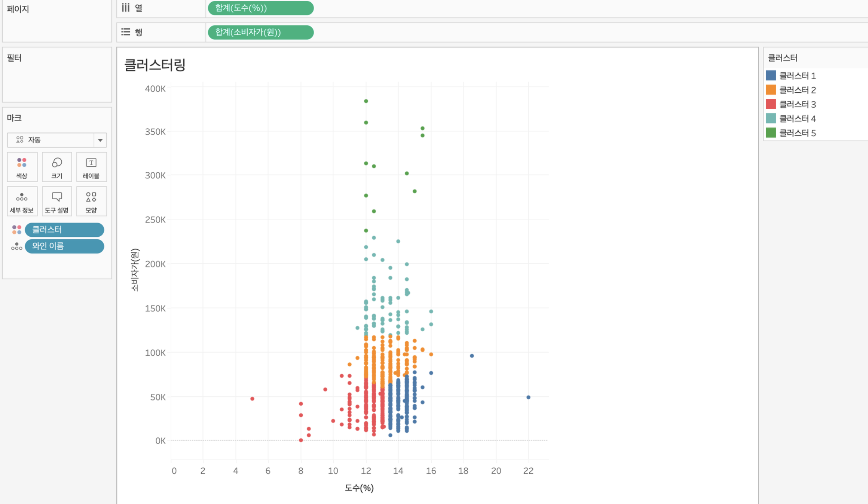868x504 pixels.
Task: Select 클러스터 1 blue legend swatch
Action: point(771,75)
